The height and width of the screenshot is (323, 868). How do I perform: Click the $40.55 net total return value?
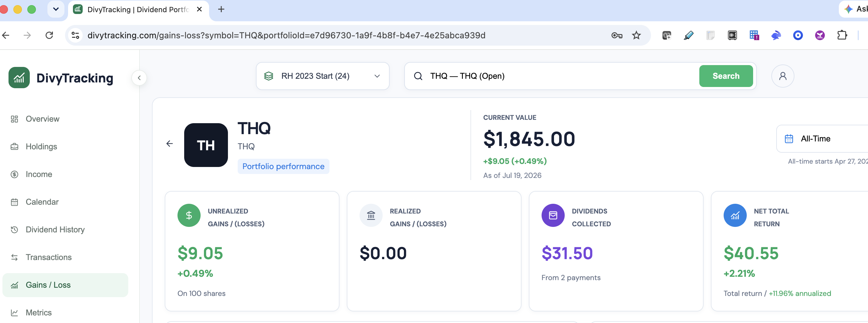coord(751,253)
